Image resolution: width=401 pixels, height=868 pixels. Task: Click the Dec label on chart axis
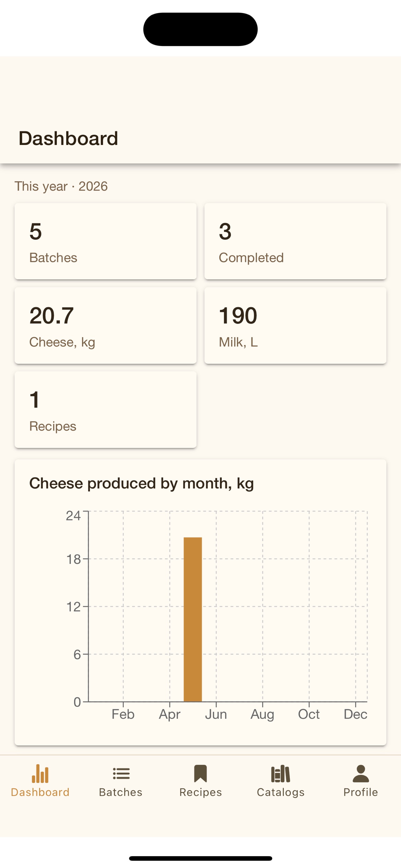pyautogui.click(x=355, y=714)
